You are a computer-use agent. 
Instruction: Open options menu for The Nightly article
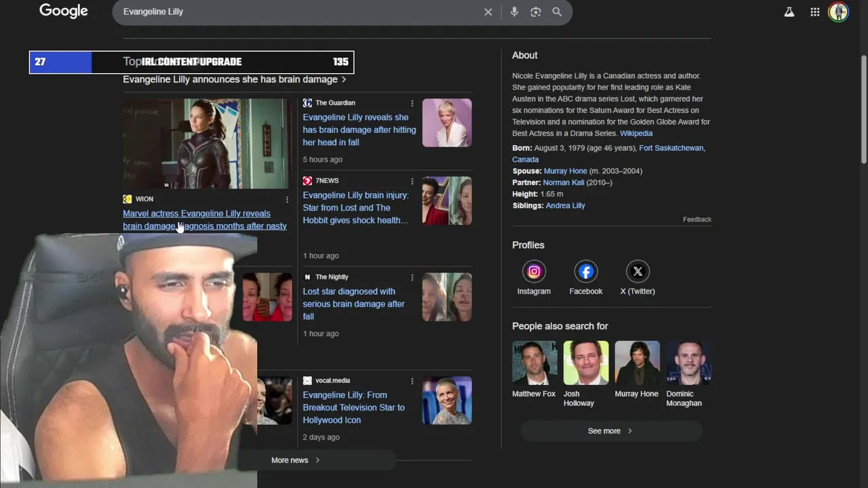412,277
